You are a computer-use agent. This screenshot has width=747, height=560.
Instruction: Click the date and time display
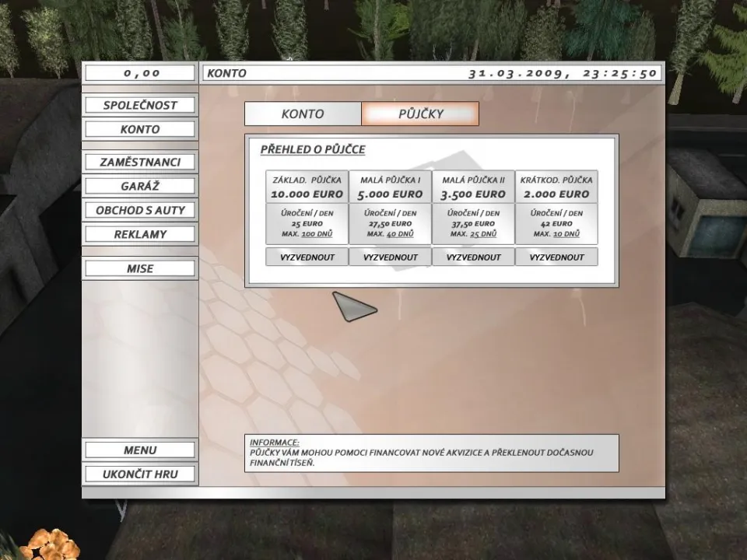563,73
